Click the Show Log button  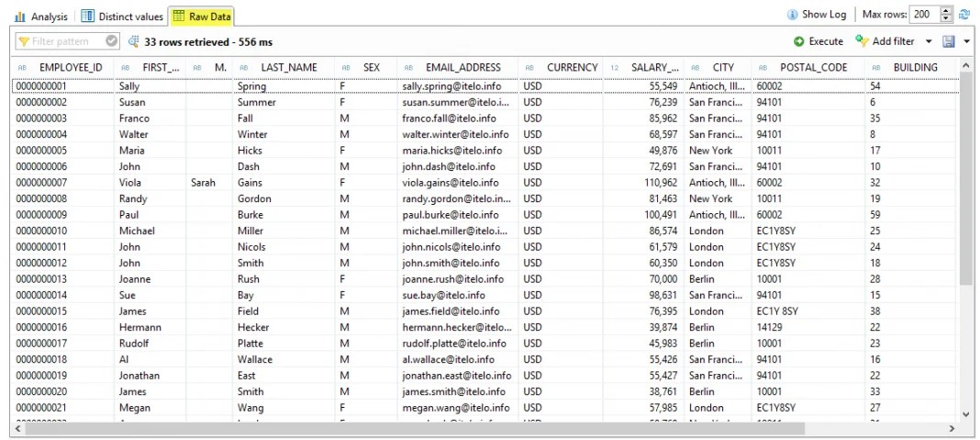click(x=817, y=15)
